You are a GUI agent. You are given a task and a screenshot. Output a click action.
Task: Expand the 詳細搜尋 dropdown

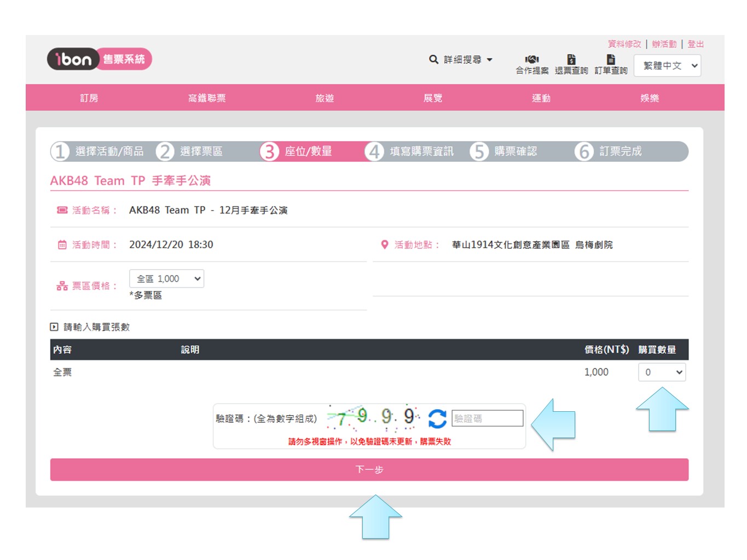[468, 60]
